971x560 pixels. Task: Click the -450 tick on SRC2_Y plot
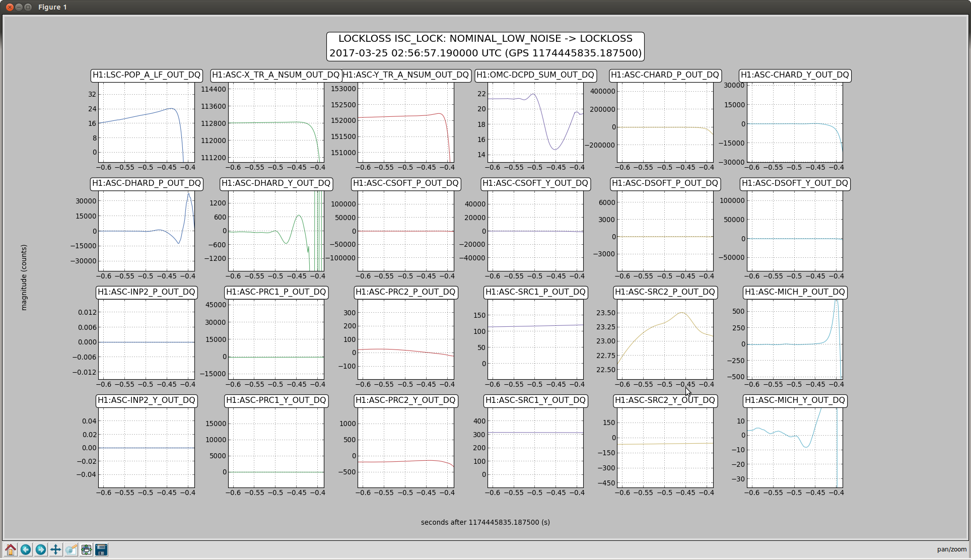coord(606,483)
